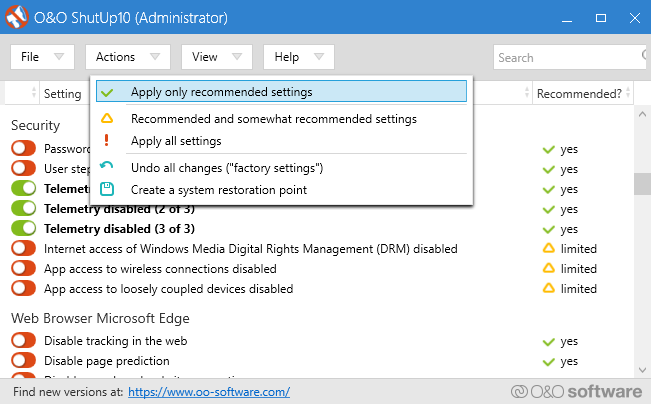Image resolution: width=651 pixels, height=404 pixels.
Task: Enable App access to loosely coupled devices switch
Action: click(x=24, y=288)
